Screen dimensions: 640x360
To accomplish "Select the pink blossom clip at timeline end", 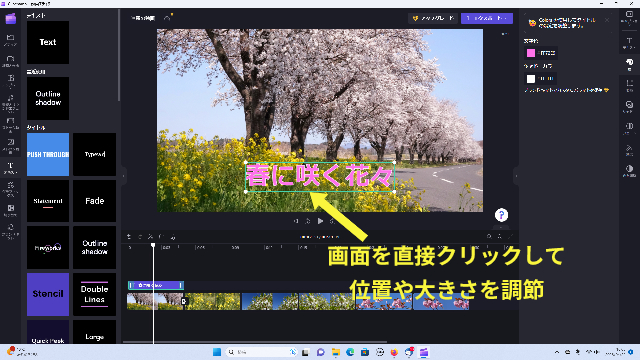I will (441, 301).
